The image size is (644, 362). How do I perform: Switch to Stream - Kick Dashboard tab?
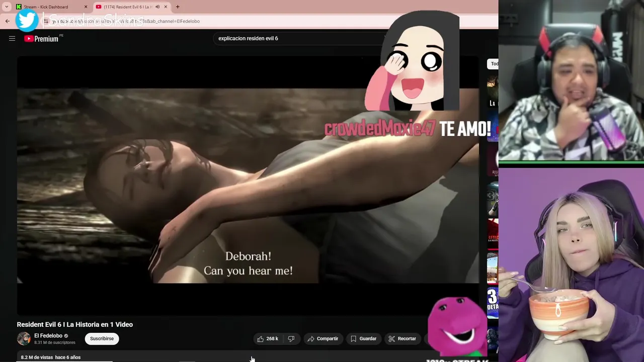point(46,7)
